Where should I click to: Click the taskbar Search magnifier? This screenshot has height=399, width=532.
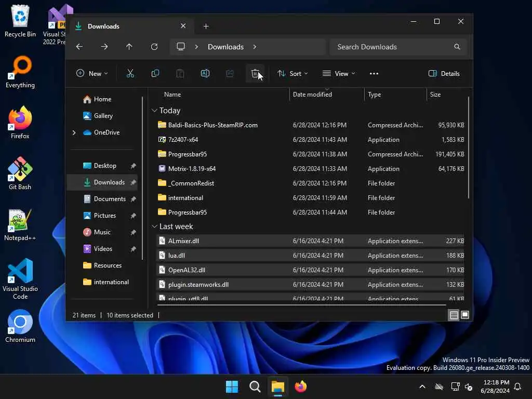255,387
